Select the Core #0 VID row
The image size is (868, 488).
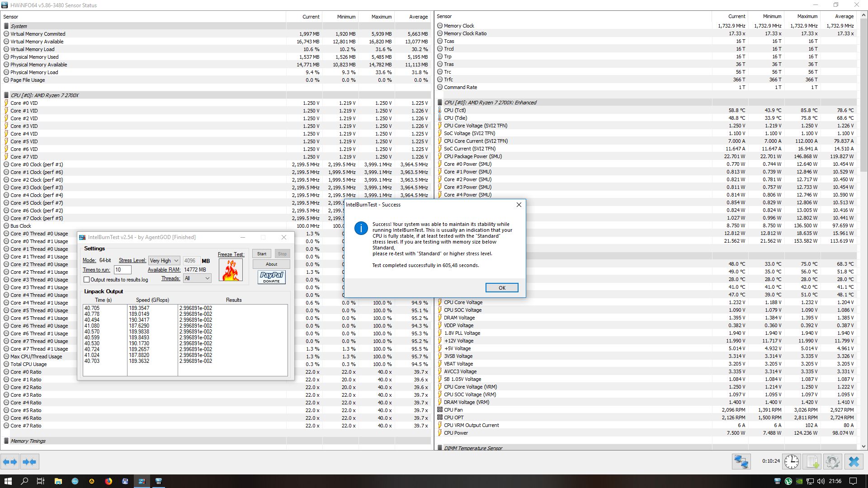(x=216, y=103)
